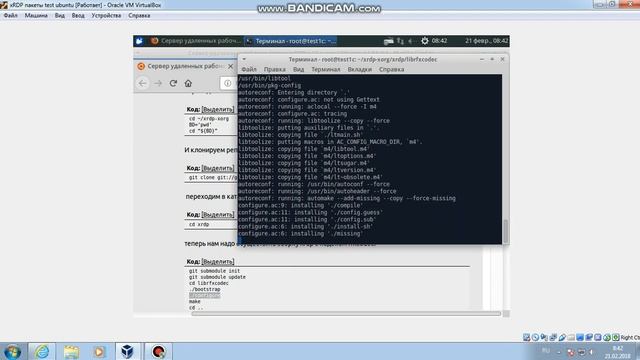Open the date '21 февр., 08:42' in the Xfce panel
The height and width of the screenshot is (360, 640).
pyautogui.click(x=487, y=41)
